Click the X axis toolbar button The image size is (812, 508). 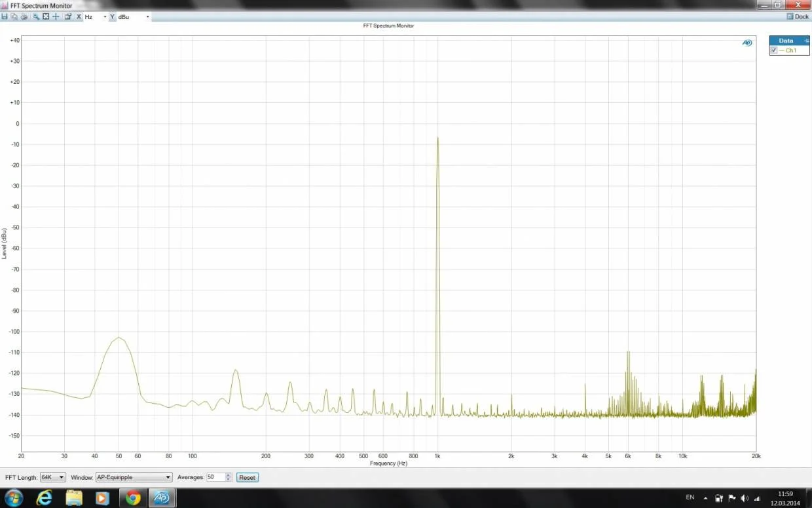pyautogui.click(x=79, y=16)
